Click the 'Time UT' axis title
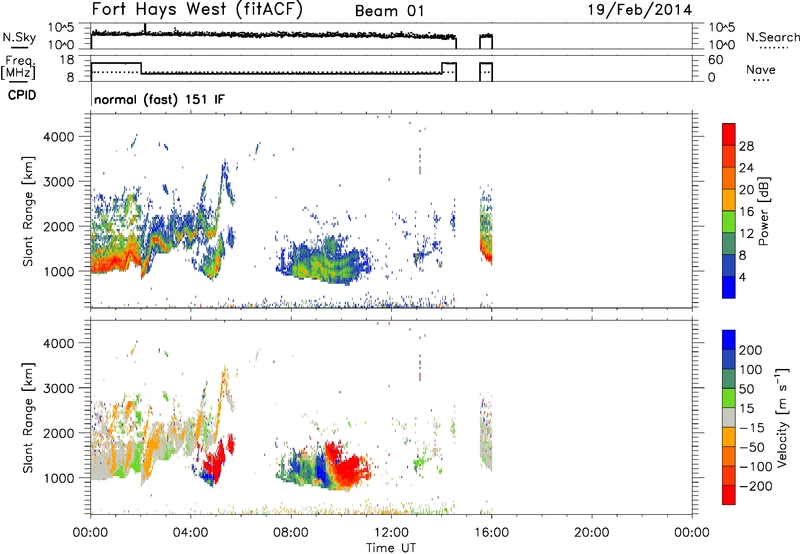The image size is (800, 554). 391,548
